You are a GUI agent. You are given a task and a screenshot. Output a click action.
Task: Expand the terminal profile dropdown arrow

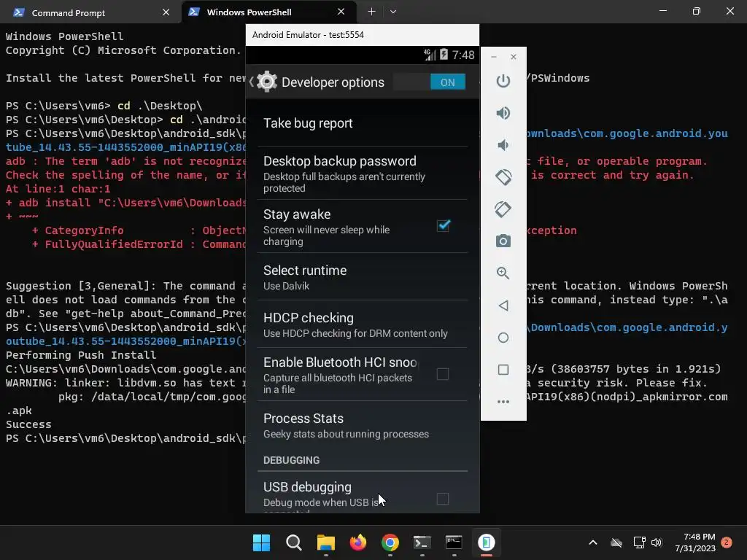393,12
